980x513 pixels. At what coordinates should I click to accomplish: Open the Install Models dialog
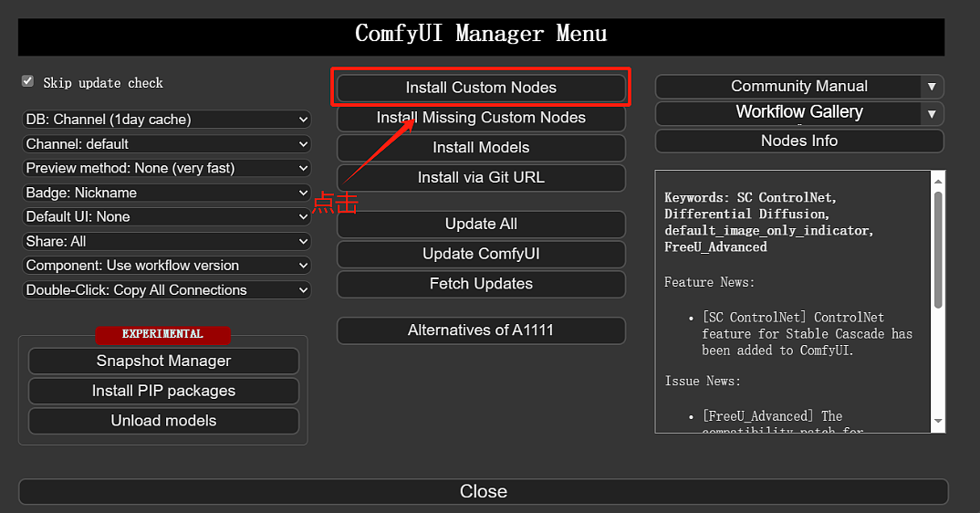coord(481,148)
